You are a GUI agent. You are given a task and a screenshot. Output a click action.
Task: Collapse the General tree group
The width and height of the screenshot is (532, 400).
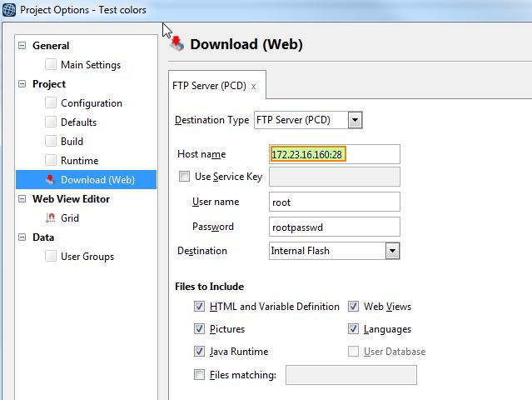tap(22, 45)
